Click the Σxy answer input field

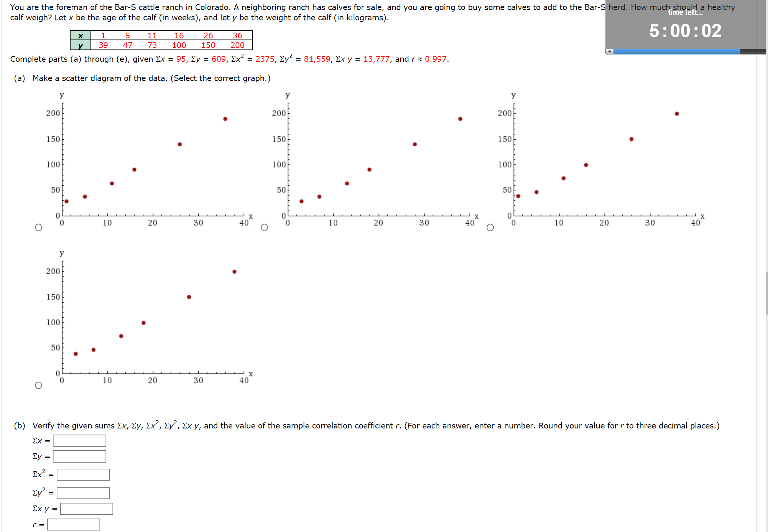[86, 509]
